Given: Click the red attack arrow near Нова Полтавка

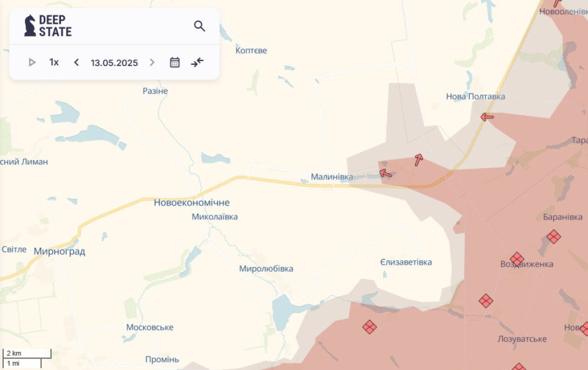Looking at the screenshot, I should coord(487,117).
